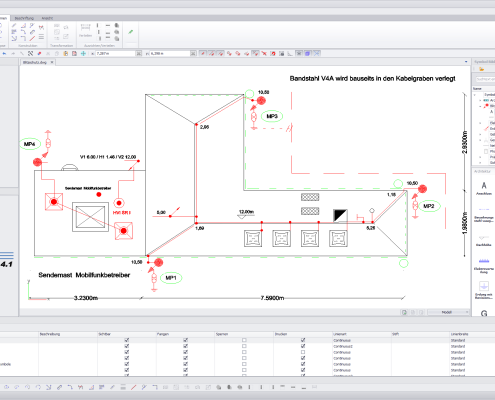Click the grid snap icon at toolbar end
This screenshot has width=495, height=400.
(x=316, y=53)
